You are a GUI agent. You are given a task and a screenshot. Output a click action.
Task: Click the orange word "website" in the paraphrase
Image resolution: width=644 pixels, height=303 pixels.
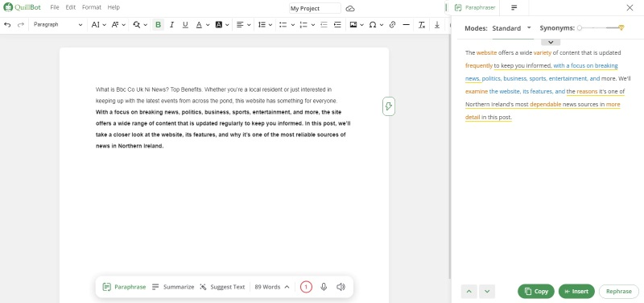point(487,52)
